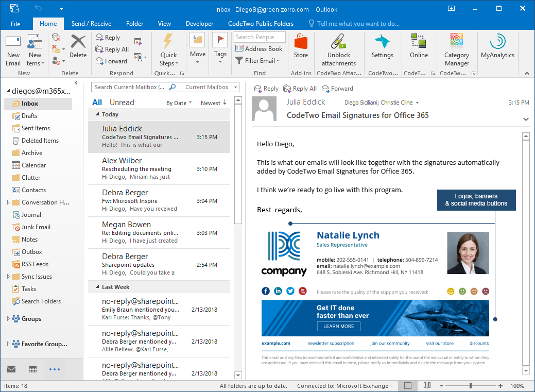Open Category Manager
535x392 pixels.
tap(457, 50)
